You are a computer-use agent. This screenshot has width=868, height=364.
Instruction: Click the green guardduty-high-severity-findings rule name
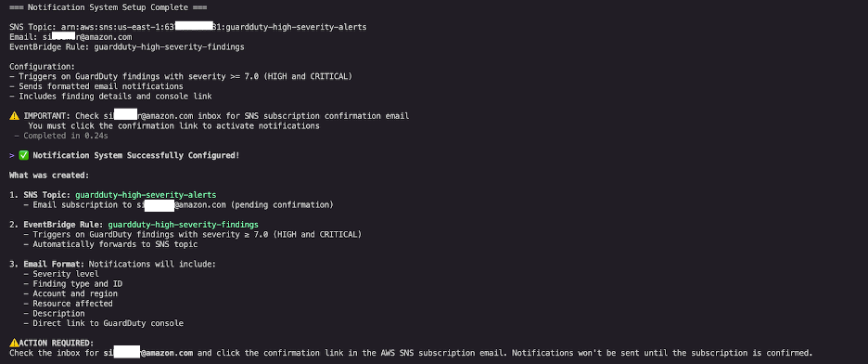tap(184, 225)
